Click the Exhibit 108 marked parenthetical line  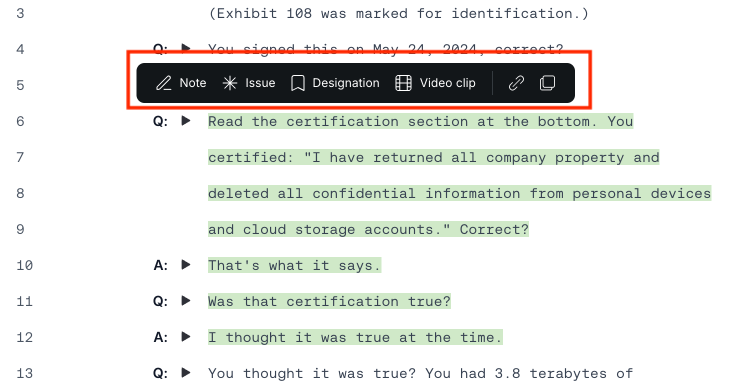coord(398,14)
